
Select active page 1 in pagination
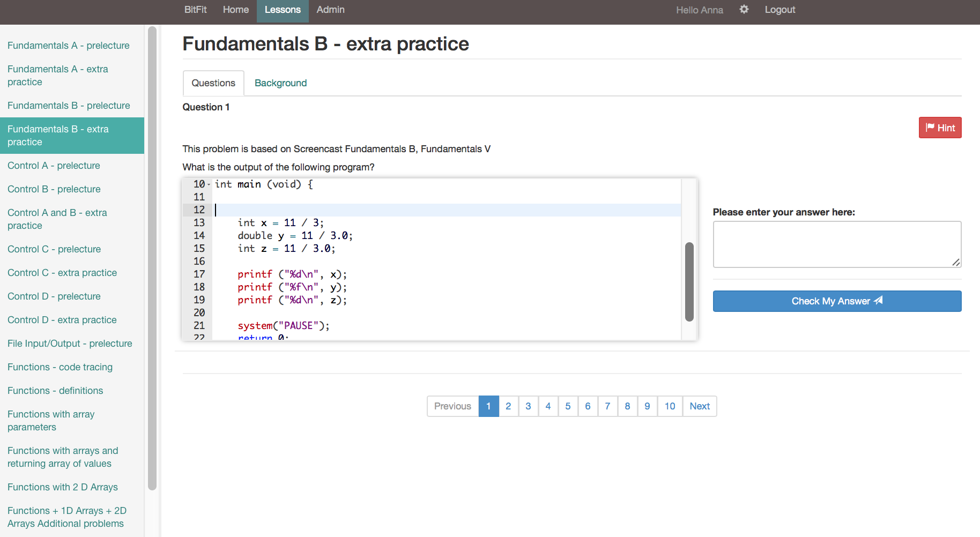tap(488, 406)
